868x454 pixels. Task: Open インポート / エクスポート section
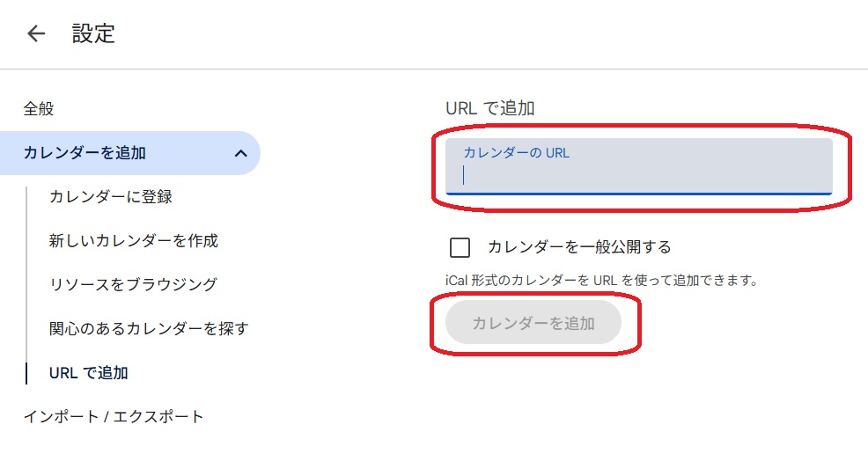[114, 416]
